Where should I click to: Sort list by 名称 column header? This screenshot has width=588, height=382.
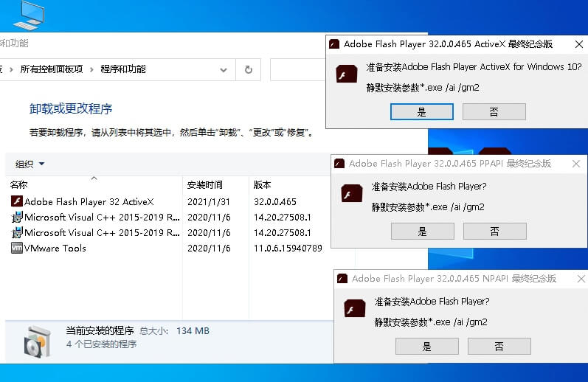click(x=19, y=184)
